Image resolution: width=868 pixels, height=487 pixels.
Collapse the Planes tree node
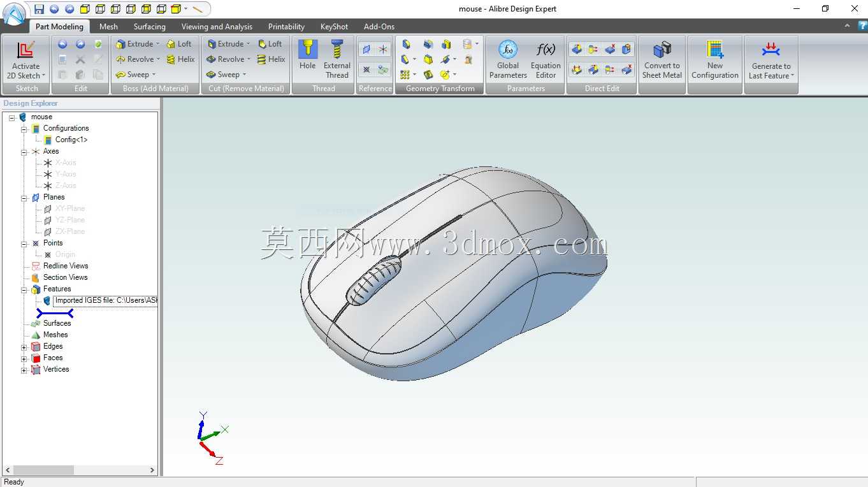(24, 198)
